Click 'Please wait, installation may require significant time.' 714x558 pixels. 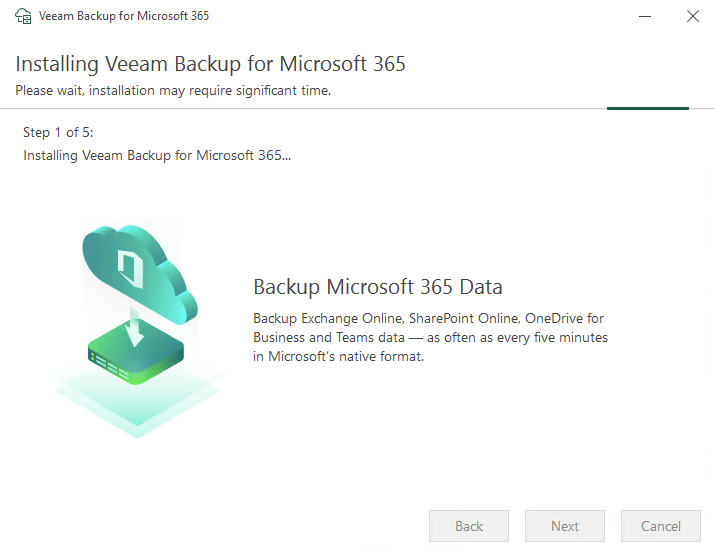(x=173, y=91)
